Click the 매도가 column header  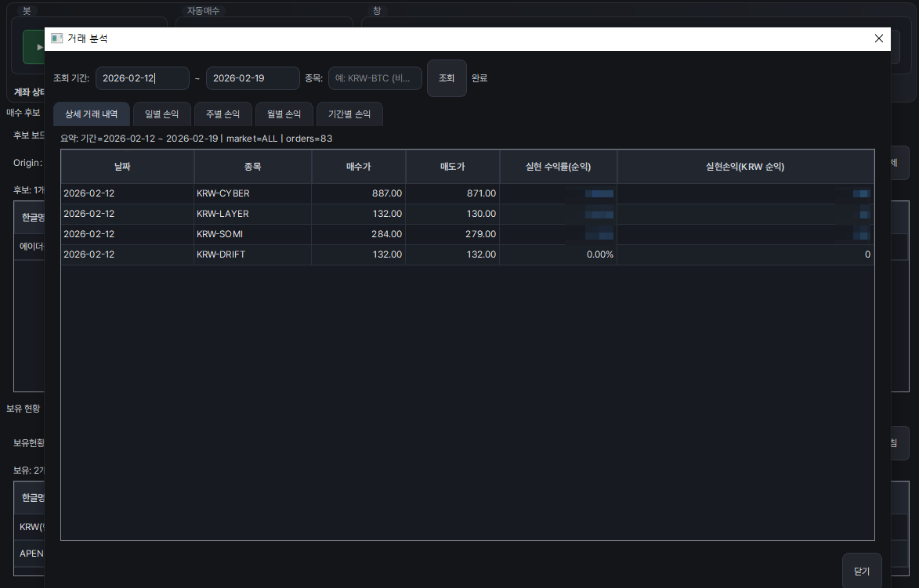coord(452,167)
